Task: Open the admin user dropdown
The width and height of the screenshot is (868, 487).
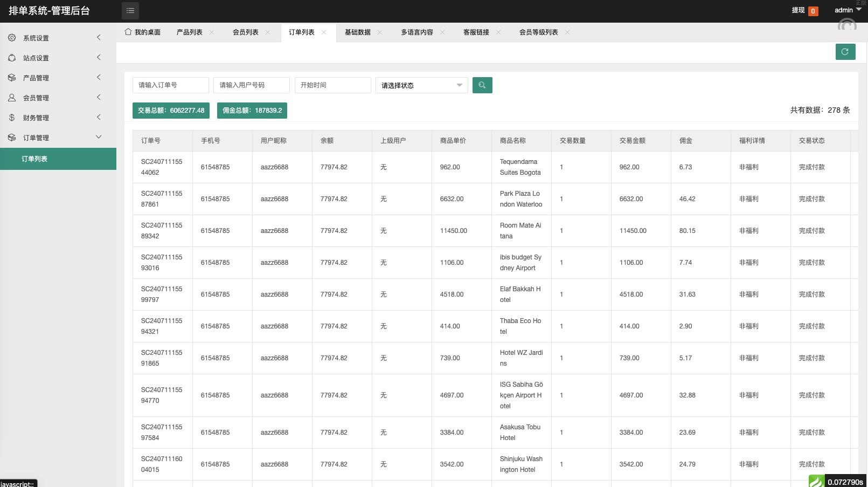Action: click(x=848, y=10)
